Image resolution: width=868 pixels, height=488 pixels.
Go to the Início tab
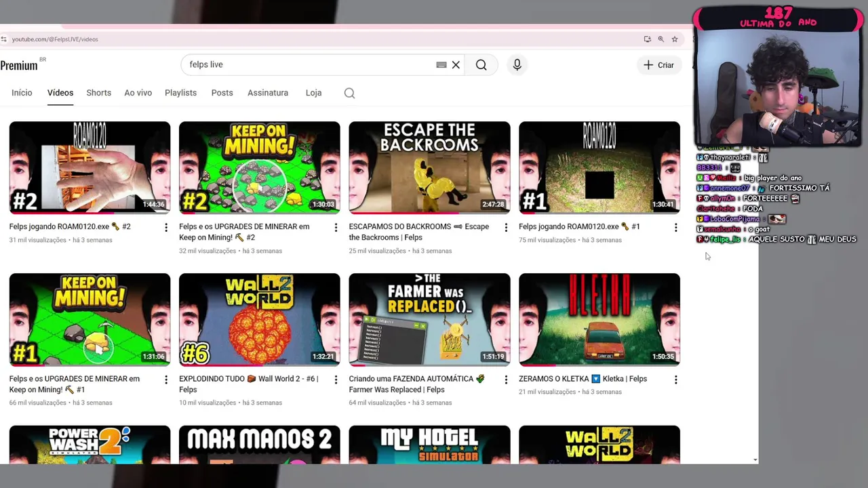tap(22, 93)
